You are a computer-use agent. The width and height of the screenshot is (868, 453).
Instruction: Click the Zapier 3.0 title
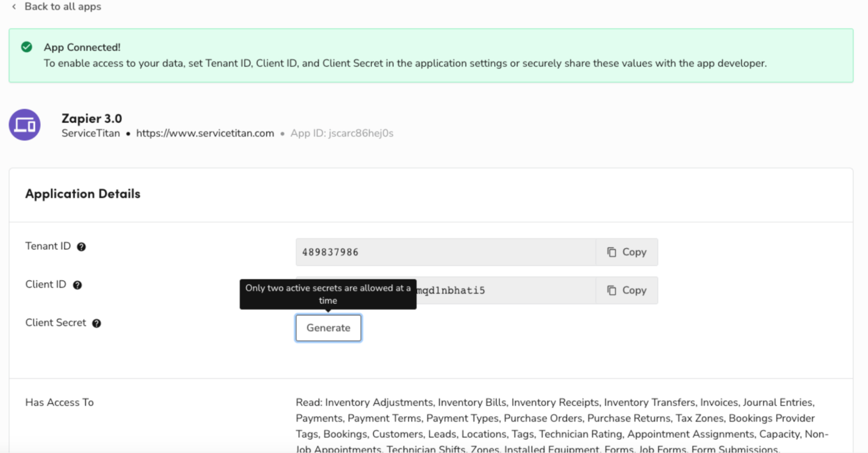click(x=92, y=118)
